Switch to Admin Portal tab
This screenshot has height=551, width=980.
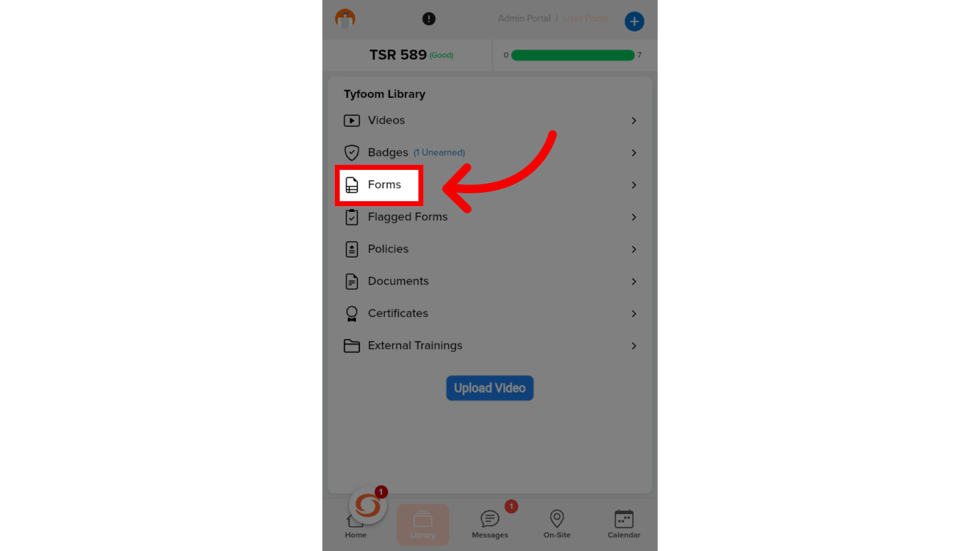(524, 18)
